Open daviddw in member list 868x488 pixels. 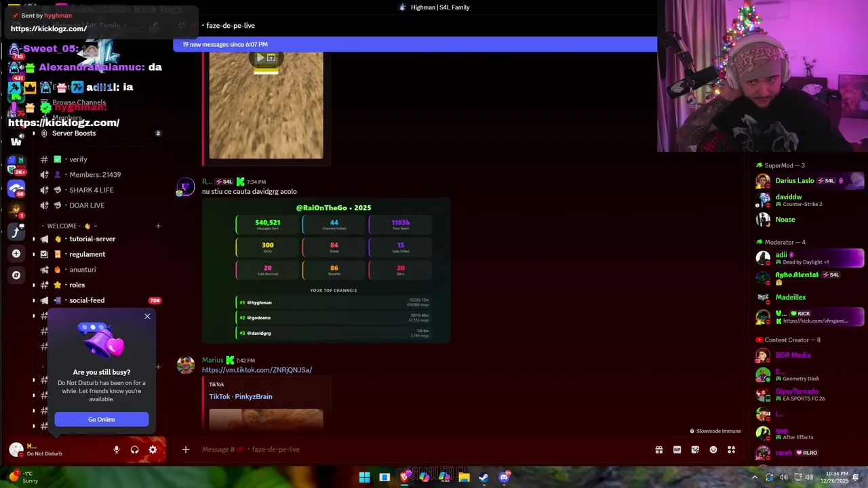coord(810,200)
